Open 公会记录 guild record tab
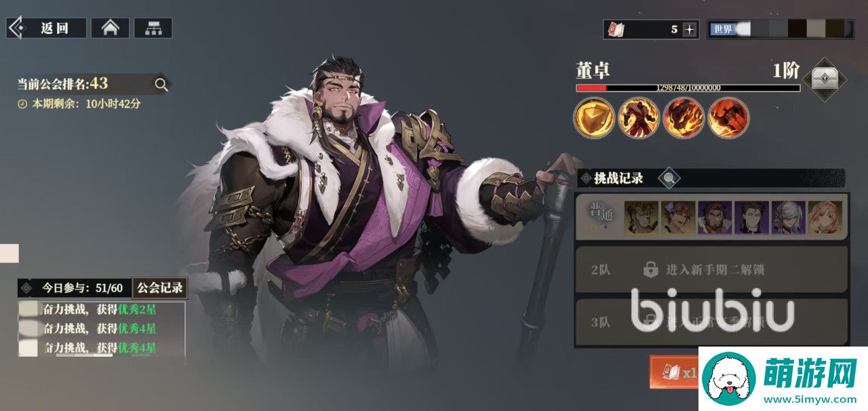 [160, 288]
